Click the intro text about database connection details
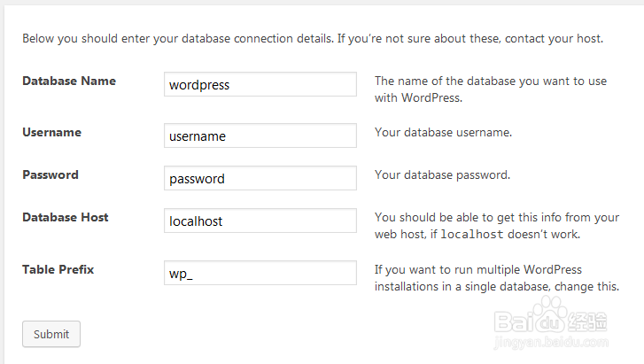This screenshot has height=364, width=644. click(x=313, y=38)
